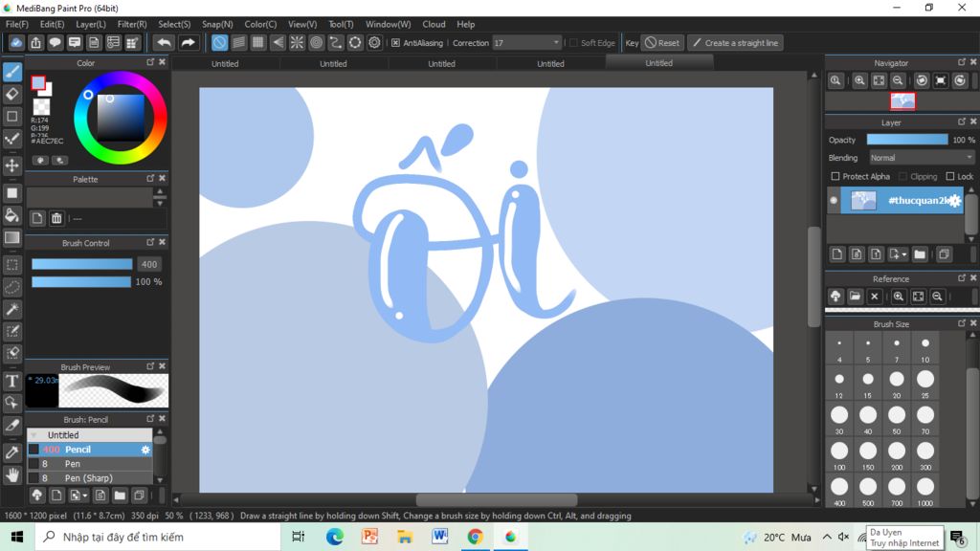
Task: Click the Undo arrow in toolbar
Action: click(164, 42)
